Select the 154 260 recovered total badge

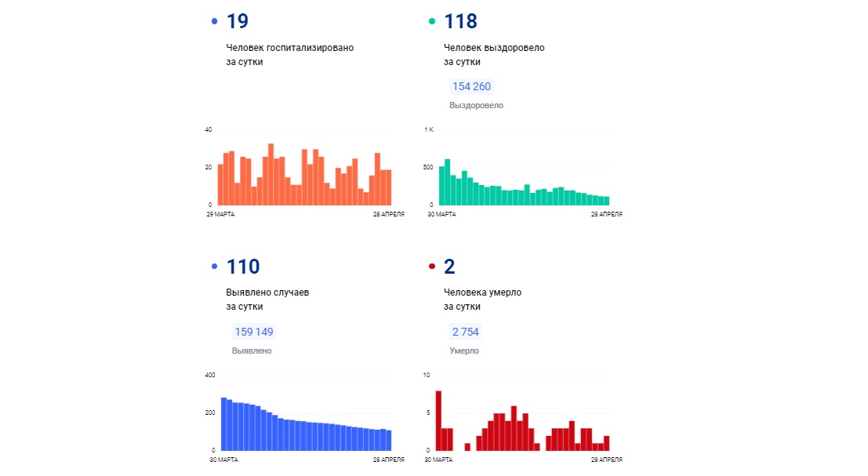471,86
